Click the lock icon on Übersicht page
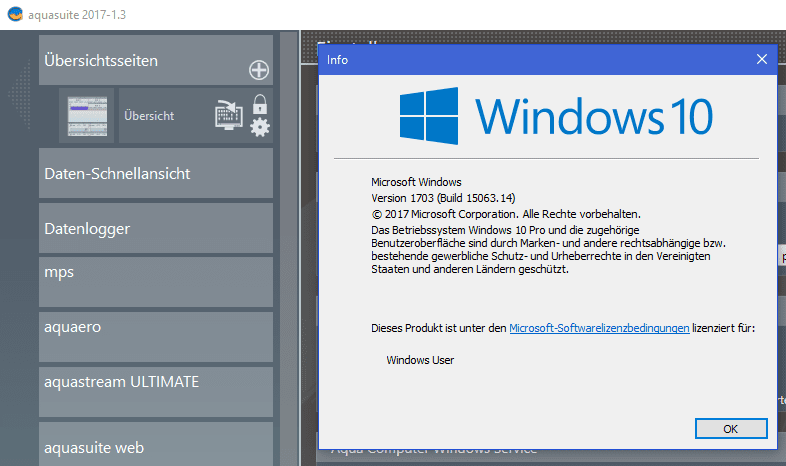786x466 pixels. (x=260, y=104)
